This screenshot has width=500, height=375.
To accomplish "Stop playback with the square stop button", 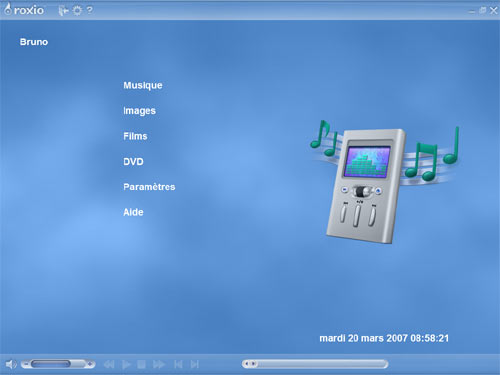I will pos(142,364).
